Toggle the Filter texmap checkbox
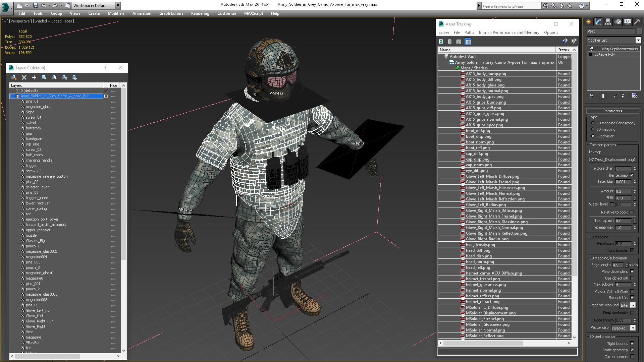Viewport: 644px width, 362px height. pyautogui.click(x=632, y=175)
